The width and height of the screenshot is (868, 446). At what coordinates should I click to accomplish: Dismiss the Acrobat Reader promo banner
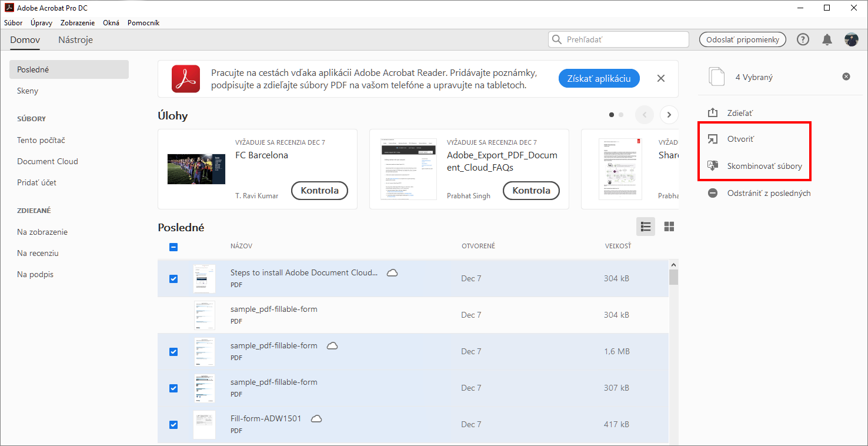pos(661,78)
